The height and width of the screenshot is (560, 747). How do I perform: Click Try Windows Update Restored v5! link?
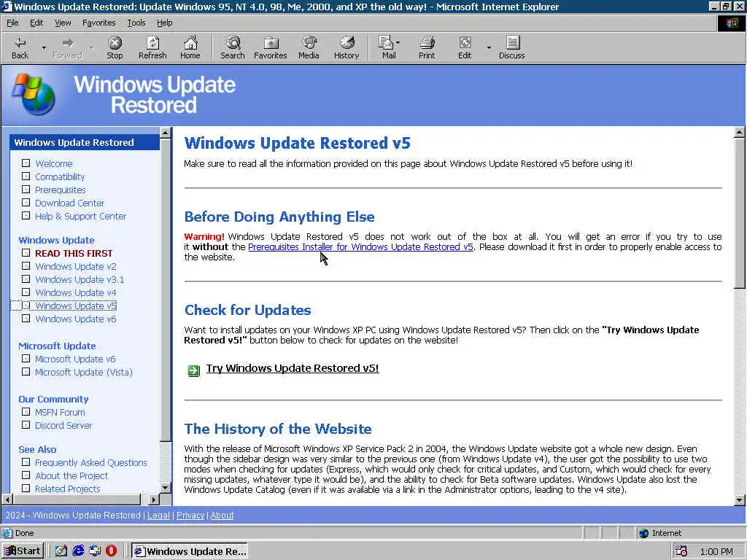click(293, 368)
